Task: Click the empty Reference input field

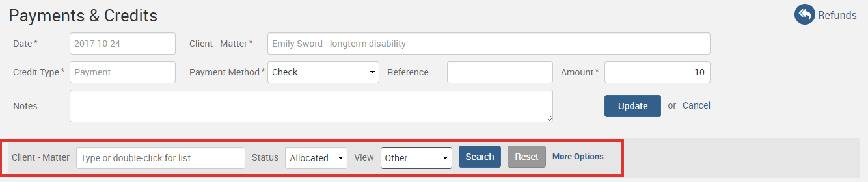Action: (x=499, y=72)
